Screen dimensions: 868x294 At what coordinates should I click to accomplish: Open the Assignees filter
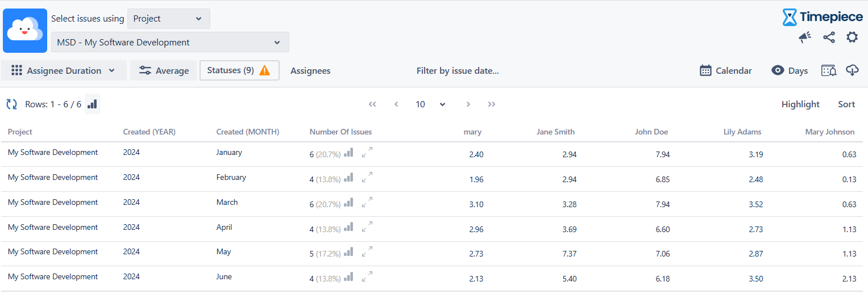pos(310,70)
